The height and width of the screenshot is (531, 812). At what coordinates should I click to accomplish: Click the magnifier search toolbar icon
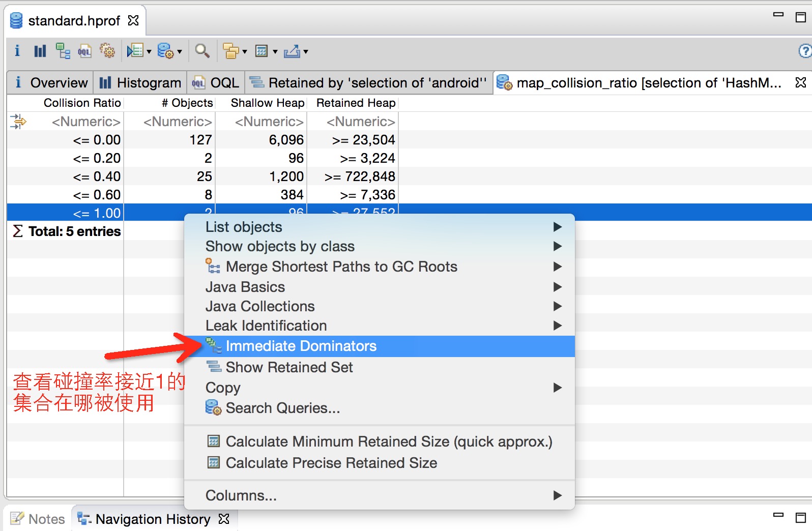(202, 51)
